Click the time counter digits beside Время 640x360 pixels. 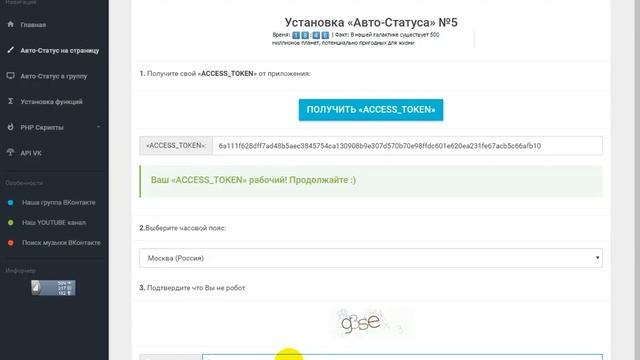pos(310,35)
